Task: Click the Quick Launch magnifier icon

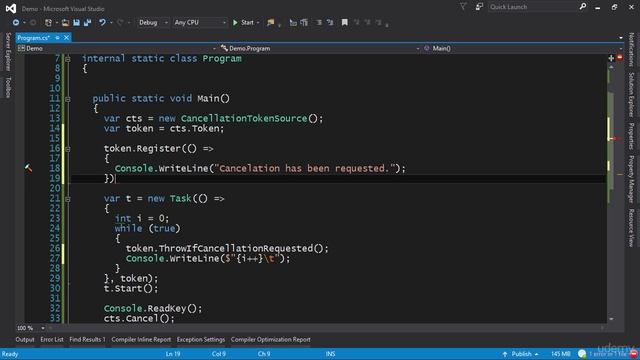Action: click(583, 7)
